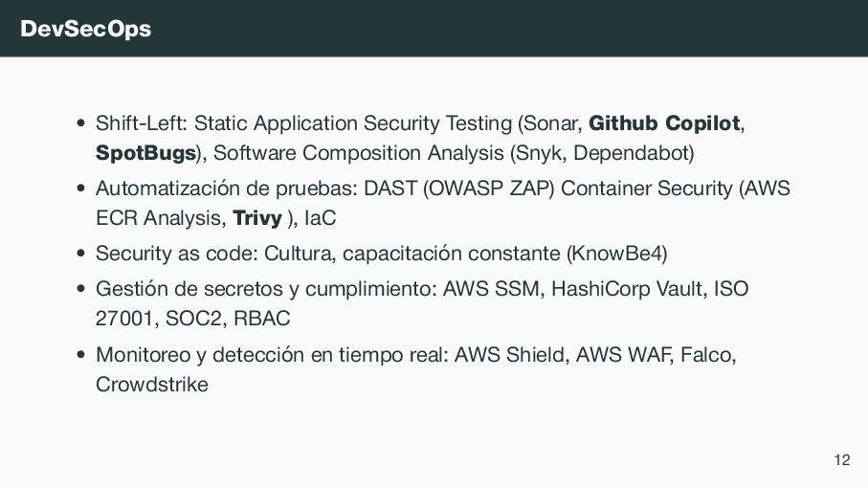The height and width of the screenshot is (488, 868).
Task: Click the bold Trivy text
Action: coord(257,218)
